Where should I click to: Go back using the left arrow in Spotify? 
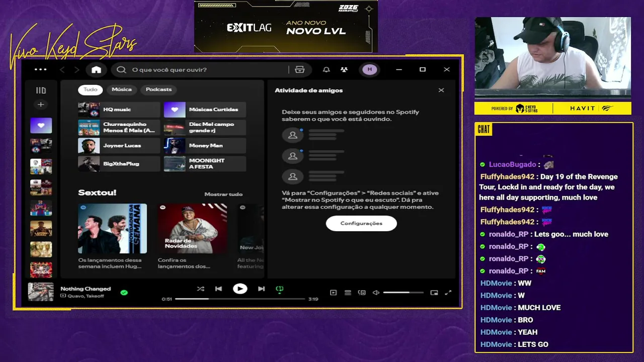tap(62, 69)
